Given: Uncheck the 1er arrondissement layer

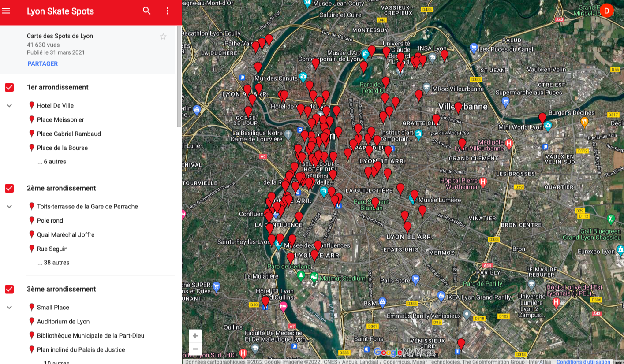Looking at the screenshot, I should click(9, 87).
